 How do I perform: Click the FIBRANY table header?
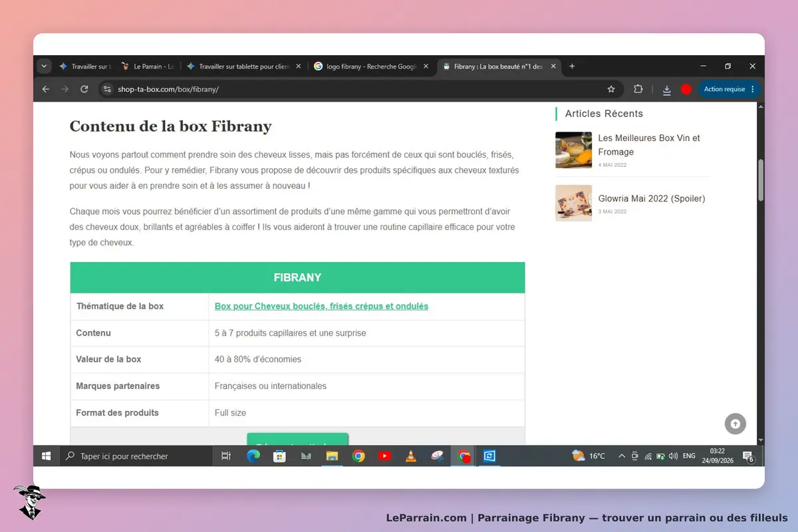[x=297, y=278]
